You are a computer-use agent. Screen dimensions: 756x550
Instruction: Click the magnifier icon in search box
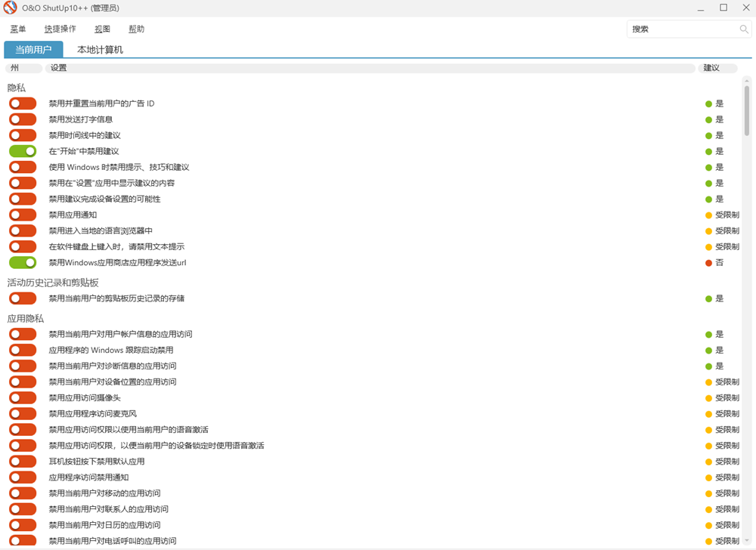tap(744, 29)
